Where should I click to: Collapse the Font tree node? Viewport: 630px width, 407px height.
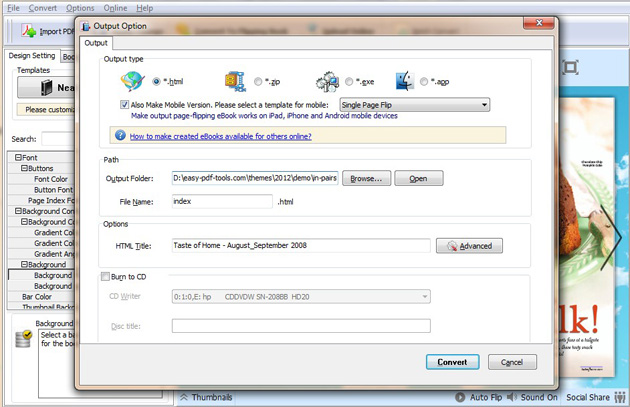tap(18, 157)
